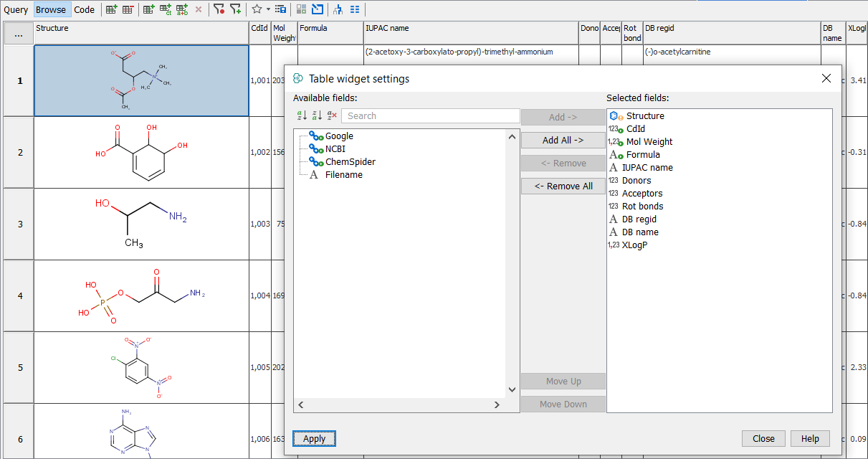Select XLogP in Selected fields
The width and height of the screenshot is (868, 459).
(635, 245)
